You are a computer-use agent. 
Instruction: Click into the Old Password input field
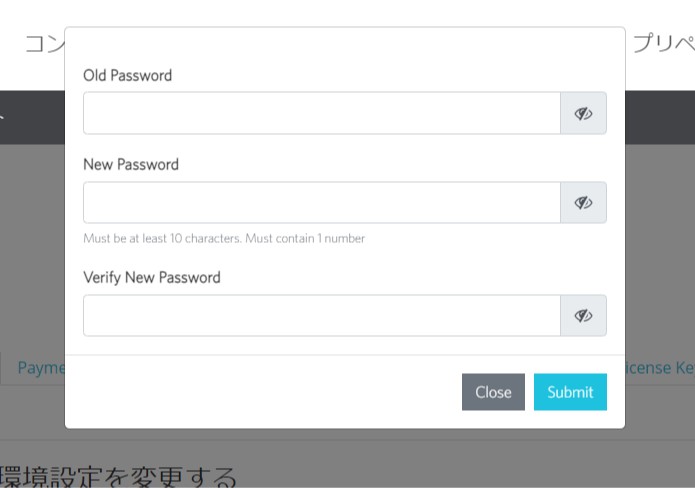(322, 113)
